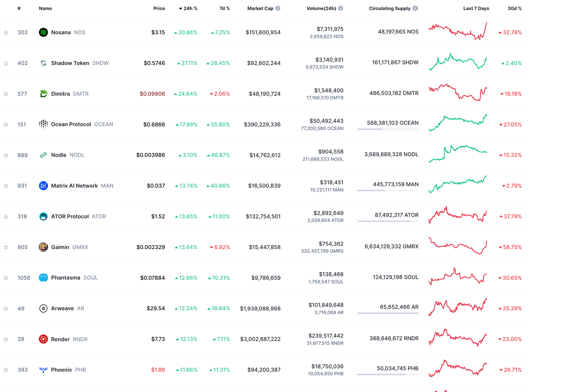Click the Volume(24h) info icon
Image resolution: width=570 pixels, height=392 pixels.
341,9
